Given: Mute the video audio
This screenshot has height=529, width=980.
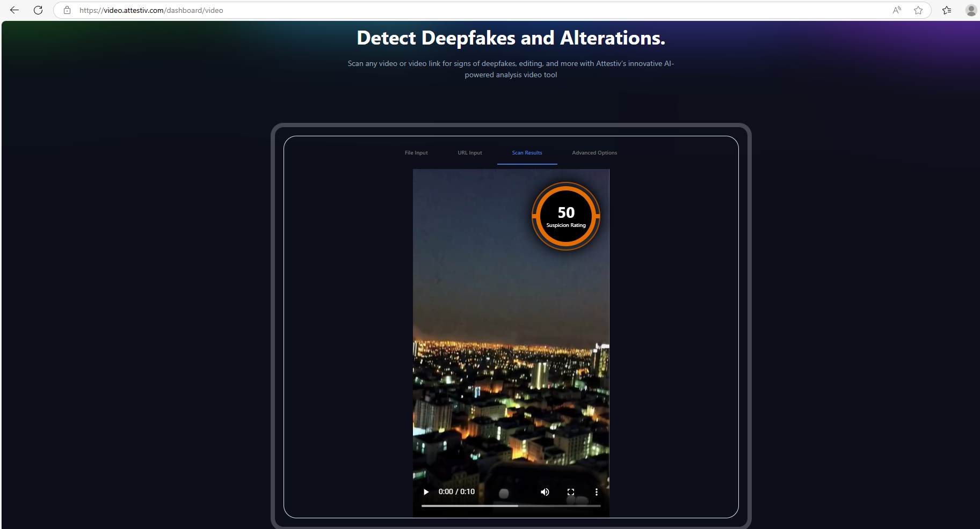Looking at the screenshot, I should pos(545,492).
